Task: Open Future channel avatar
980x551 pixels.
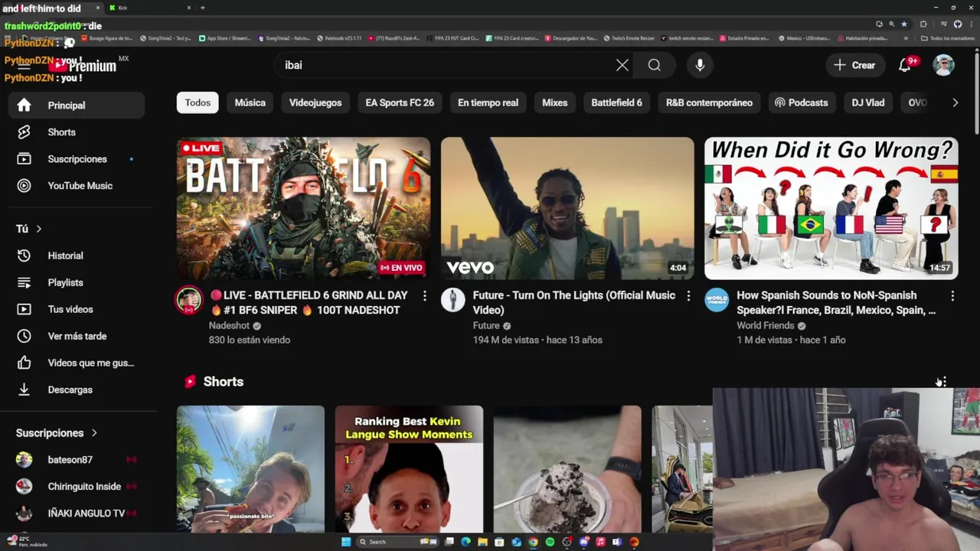Action: pos(452,300)
